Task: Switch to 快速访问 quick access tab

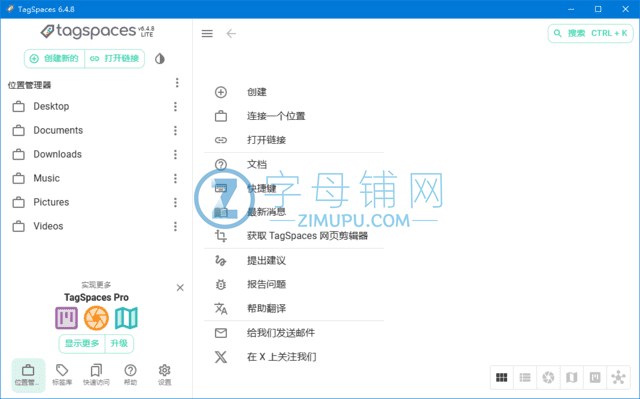Action: pyautogui.click(x=96, y=375)
